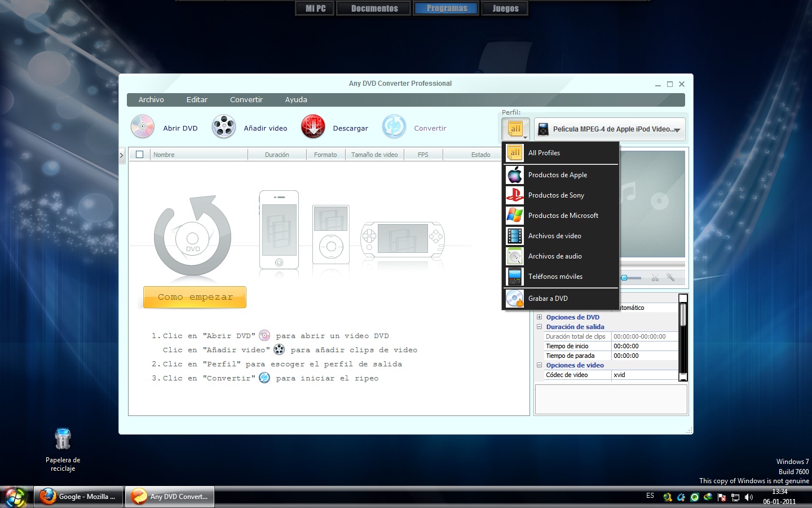Click the ES language indicator
Screen dimensions: 812x508
pyautogui.click(x=650, y=496)
